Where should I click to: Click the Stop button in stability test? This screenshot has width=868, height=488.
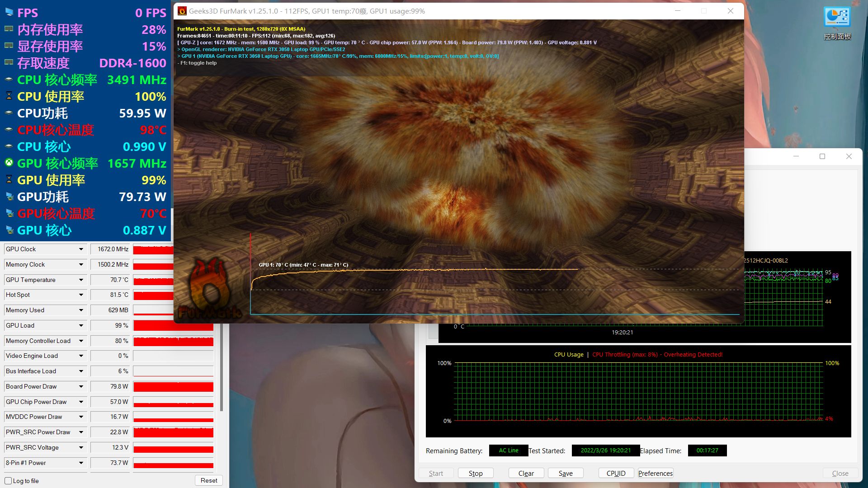pos(476,473)
